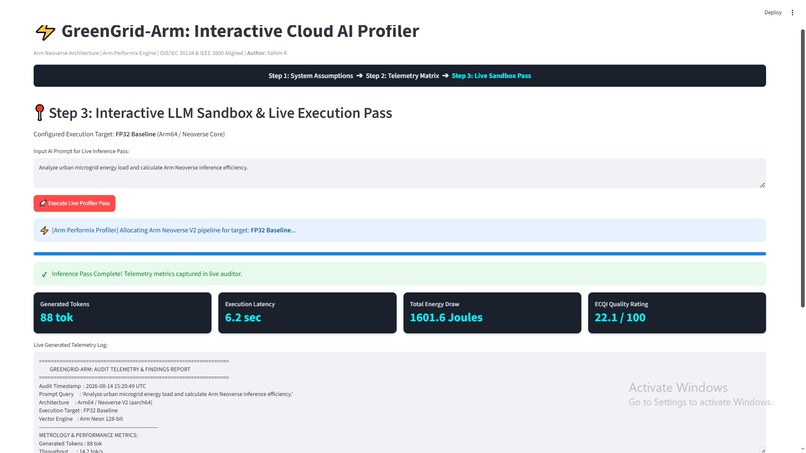The height and width of the screenshot is (453, 806).
Task: Click the page vertical scrollbar
Action: coord(802,168)
